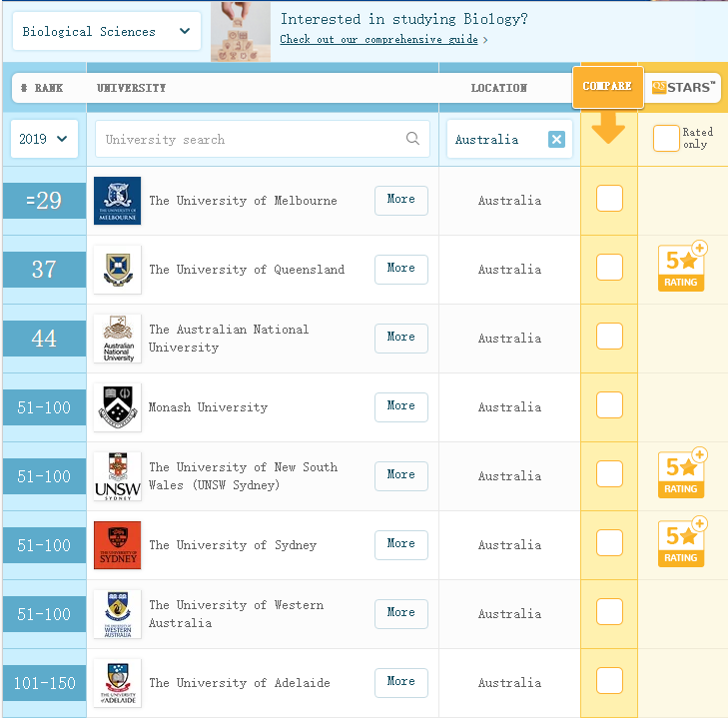Image resolution: width=728 pixels, height=718 pixels.
Task: Click the UNSW Sydney logo
Action: pos(117,476)
